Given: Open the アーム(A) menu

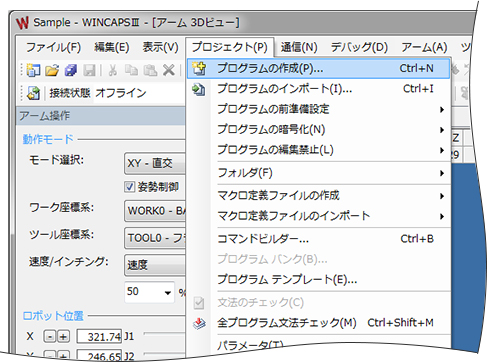Looking at the screenshot, I should point(424,47).
